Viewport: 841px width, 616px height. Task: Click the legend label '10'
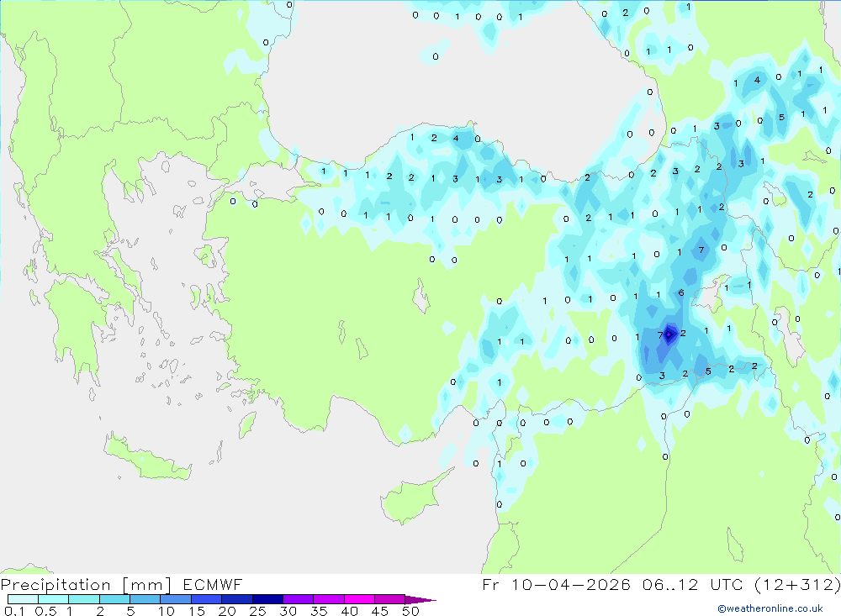click(x=167, y=611)
